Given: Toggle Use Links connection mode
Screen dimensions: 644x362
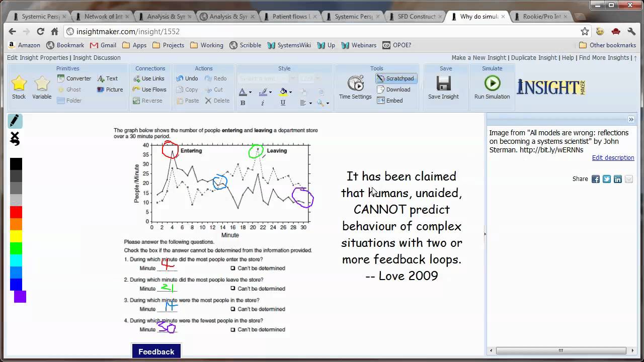Looking at the screenshot, I should (x=148, y=78).
